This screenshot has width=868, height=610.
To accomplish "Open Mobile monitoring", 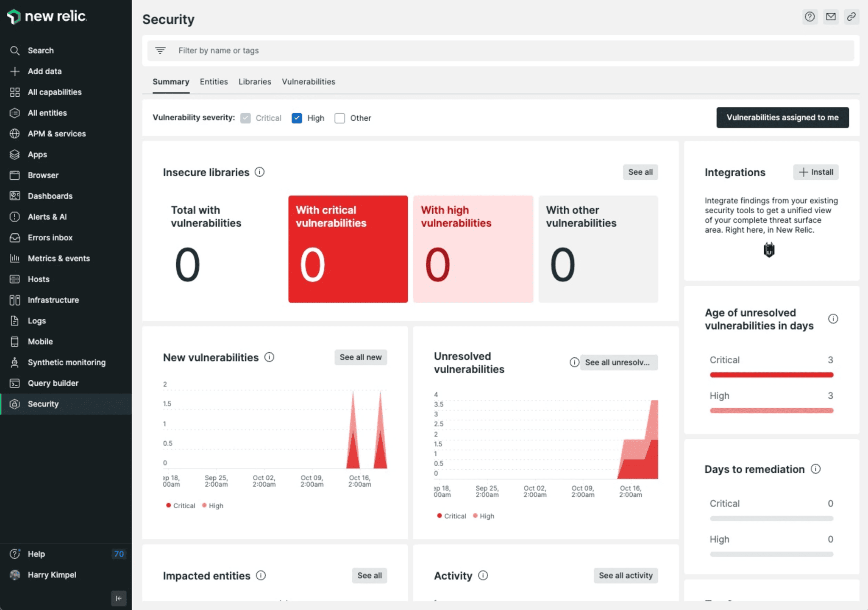I will [40, 341].
